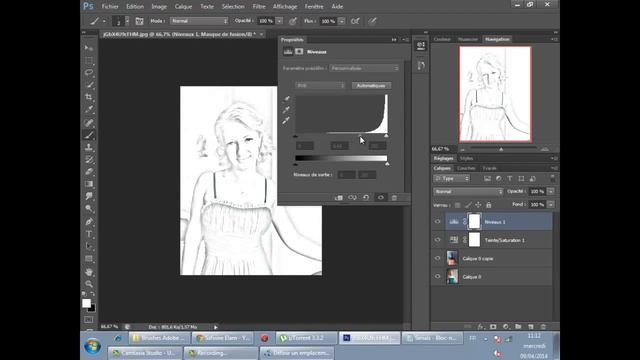This screenshot has width=640, height=360.
Task: Switch to the Couches tab
Action: pyautogui.click(x=466, y=168)
